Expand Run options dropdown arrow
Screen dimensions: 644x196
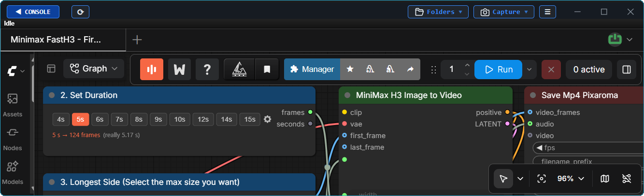(x=529, y=70)
